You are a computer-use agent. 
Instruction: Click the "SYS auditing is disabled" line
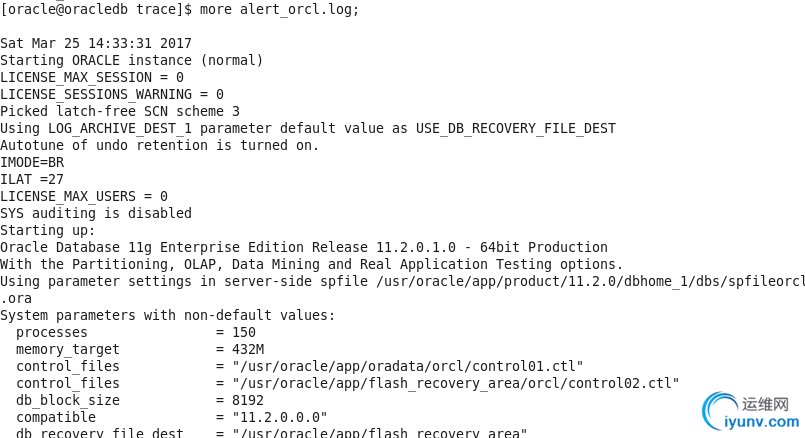96,213
